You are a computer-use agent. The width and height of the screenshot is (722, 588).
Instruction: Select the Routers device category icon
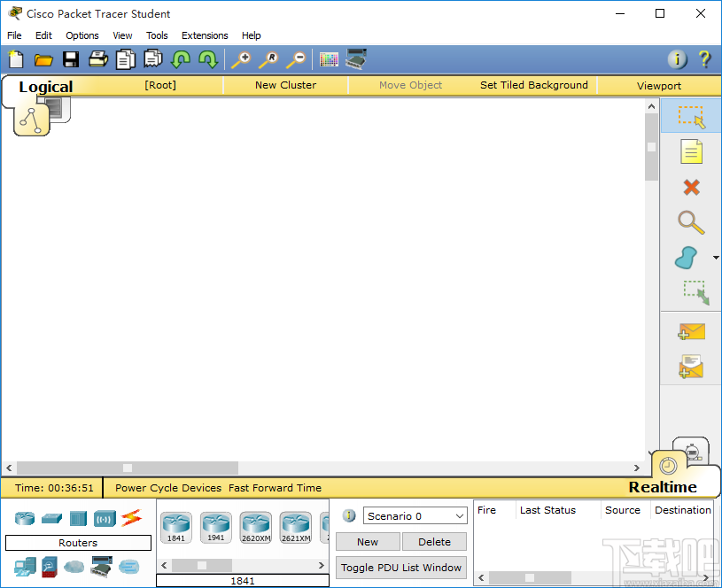[x=25, y=518]
